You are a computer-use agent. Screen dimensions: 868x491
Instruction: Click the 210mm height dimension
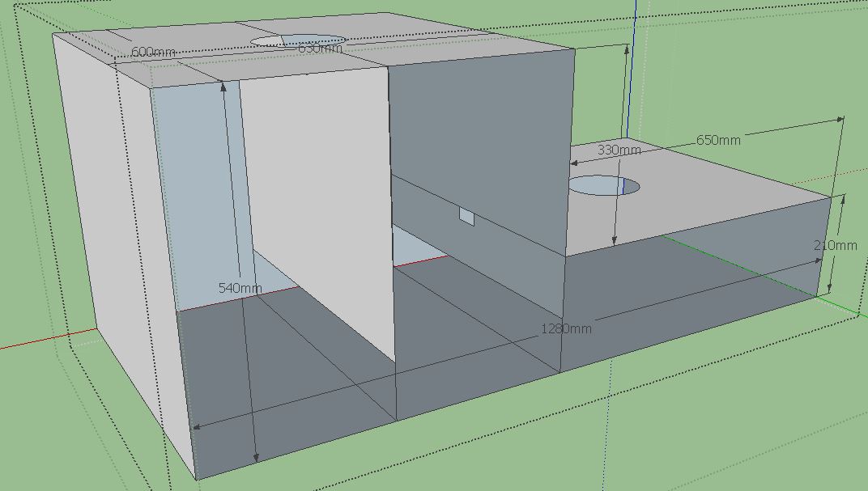tap(835, 245)
